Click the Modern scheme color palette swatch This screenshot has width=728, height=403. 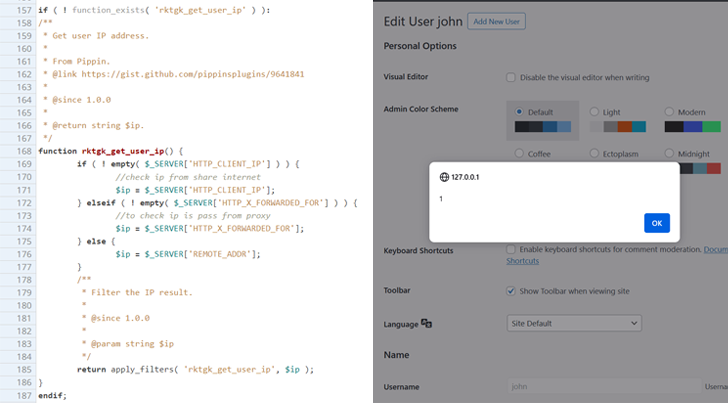pos(692,127)
